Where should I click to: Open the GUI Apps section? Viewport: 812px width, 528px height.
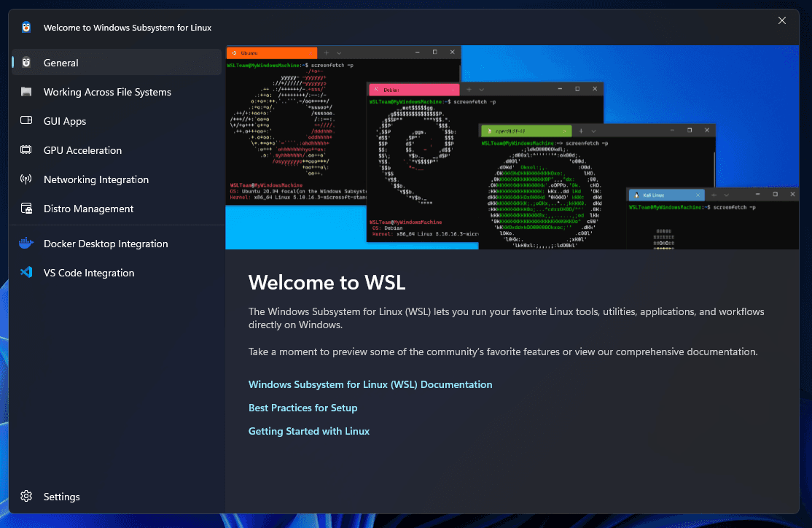coord(117,121)
